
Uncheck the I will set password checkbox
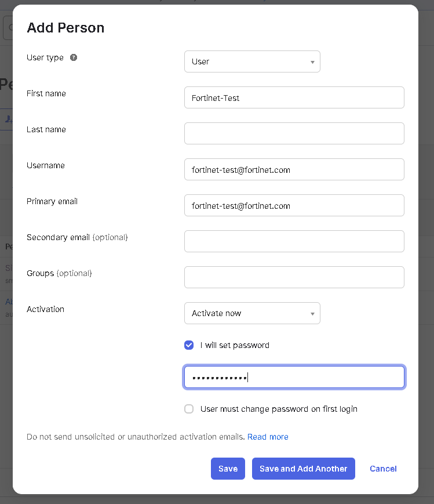pos(189,345)
